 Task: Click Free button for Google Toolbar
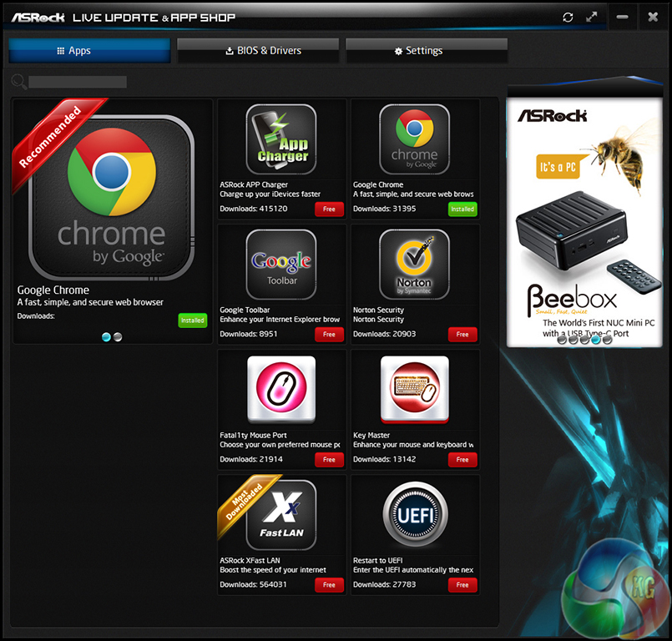click(329, 334)
